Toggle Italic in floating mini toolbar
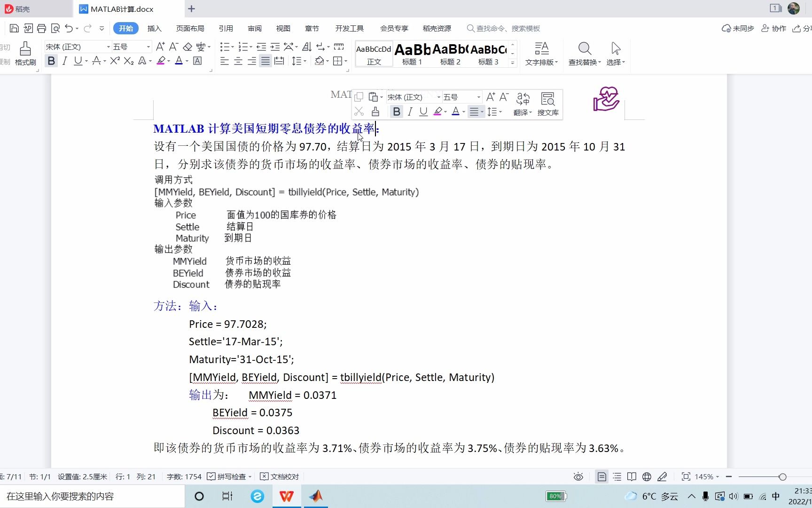Image resolution: width=812 pixels, height=508 pixels. click(410, 111)
